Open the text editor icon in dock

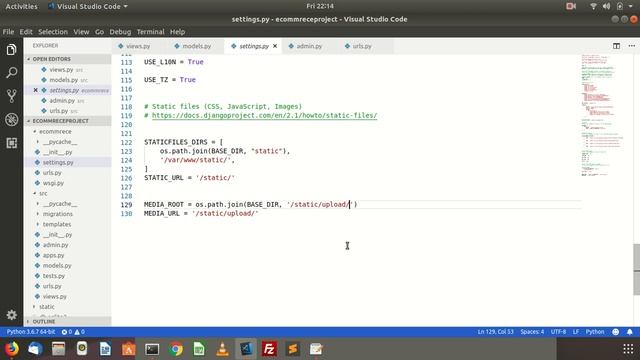point(316,349)
